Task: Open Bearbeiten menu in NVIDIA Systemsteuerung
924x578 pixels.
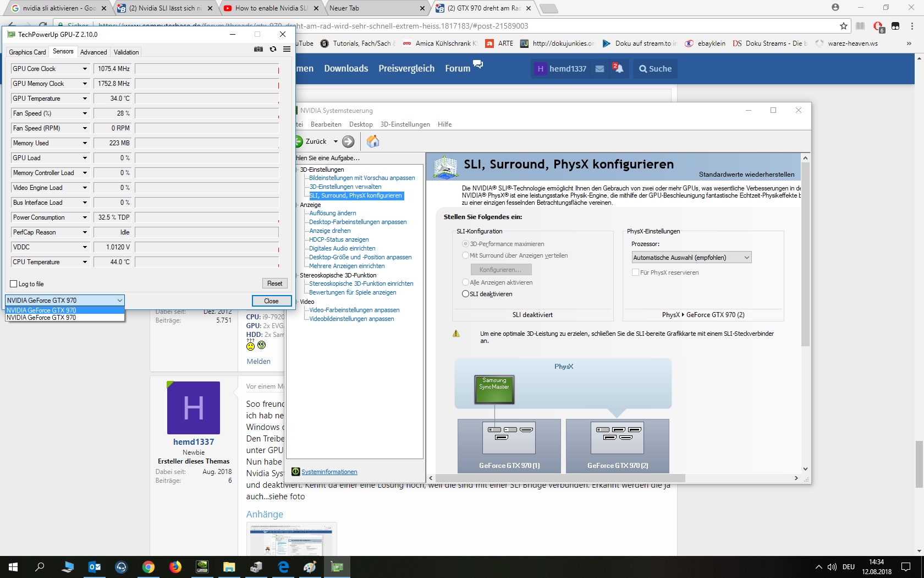Action: 326,124
